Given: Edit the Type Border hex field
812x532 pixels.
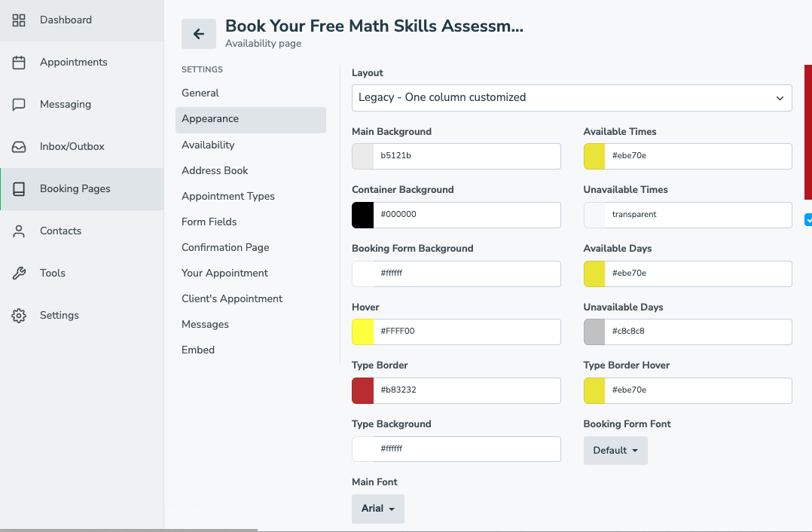Looking at the screenshot, I should click(x=467, y=390).
